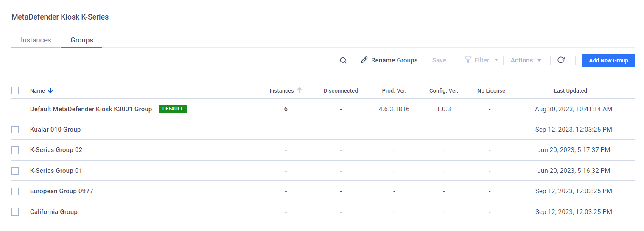Open Default MetaDefender Kiosk K3001 Group row
Image resolution: width=644 pixels, height=231 pixels.
pos(323,109)
